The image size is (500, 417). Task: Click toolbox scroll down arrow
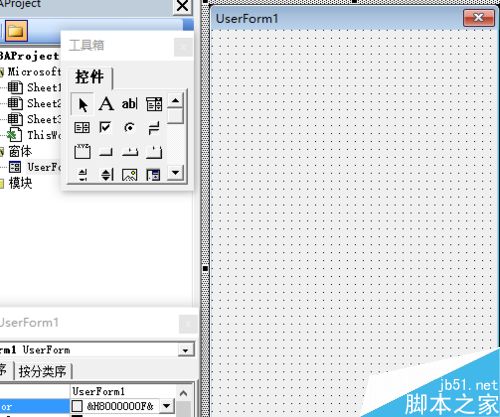pyautogui.click(x=175, y=173)
